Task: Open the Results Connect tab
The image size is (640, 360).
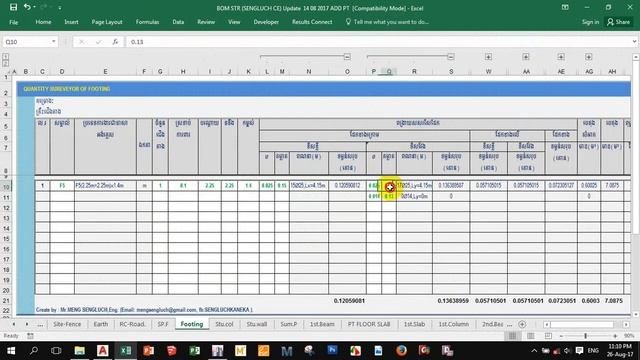Action: (312, 22)
